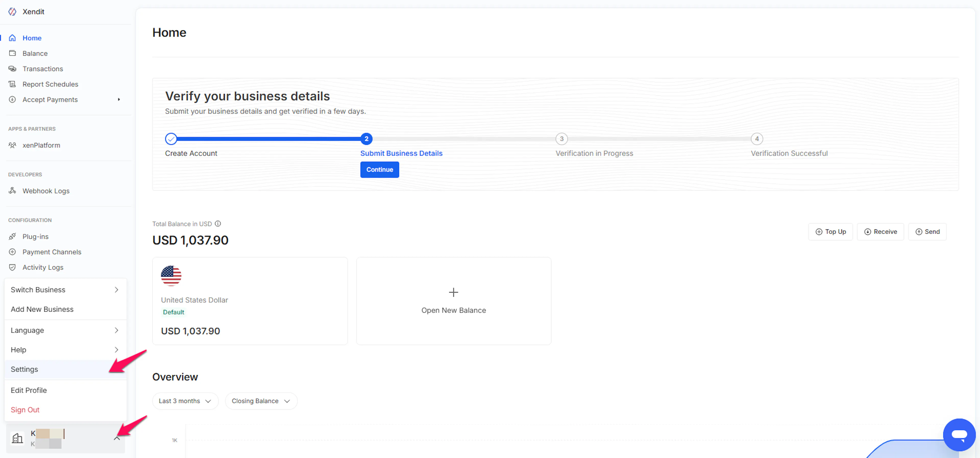
Task: Click the Webhook Logs icon
Action: click(x=12, y=191)
